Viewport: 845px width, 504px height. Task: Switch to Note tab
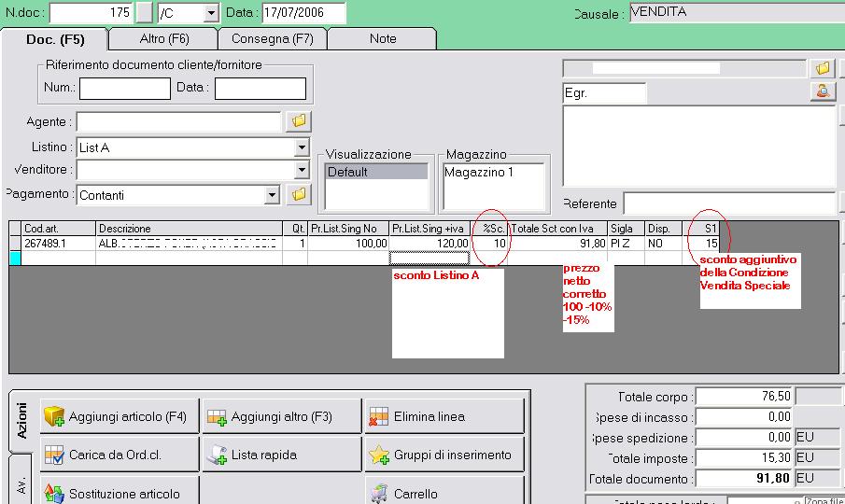coord(383,39)
